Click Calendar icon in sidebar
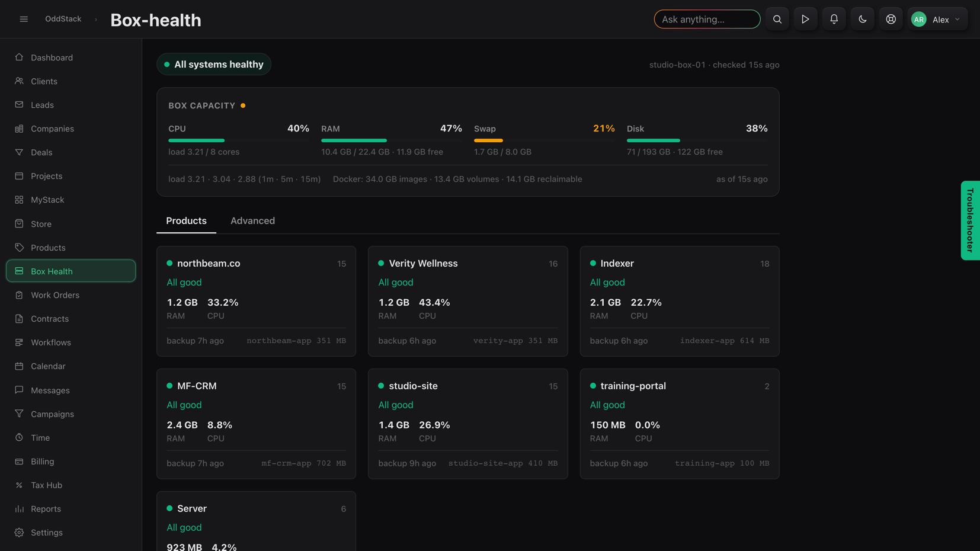This screenshot has height=551, width=980. pyautogui.click(x=19, y=366)
